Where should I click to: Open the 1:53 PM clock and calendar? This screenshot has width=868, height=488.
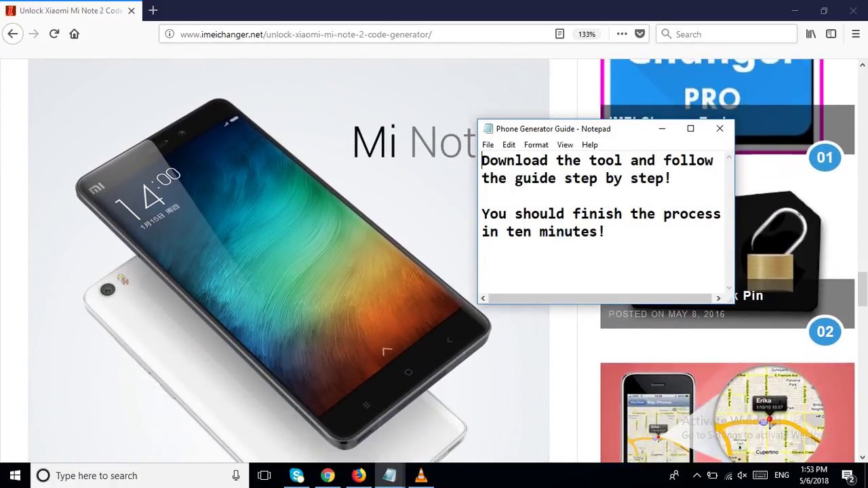814,476
